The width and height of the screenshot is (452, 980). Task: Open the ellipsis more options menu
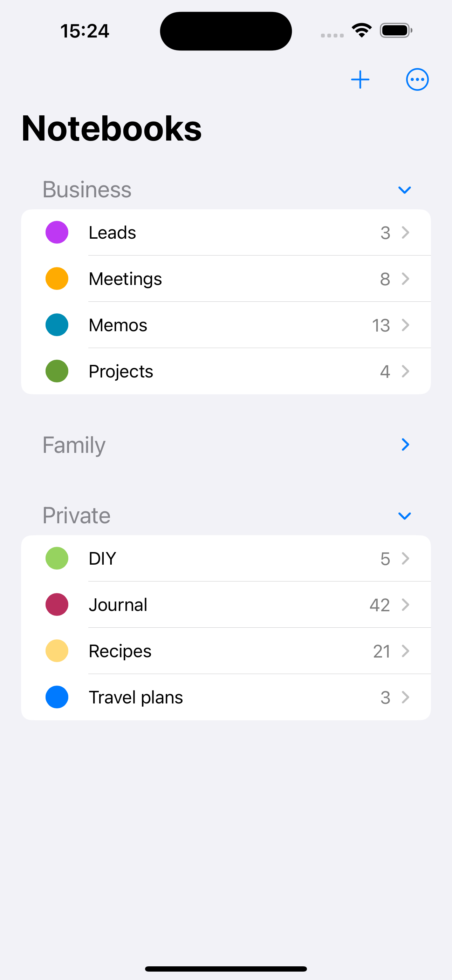coord(417,80)
